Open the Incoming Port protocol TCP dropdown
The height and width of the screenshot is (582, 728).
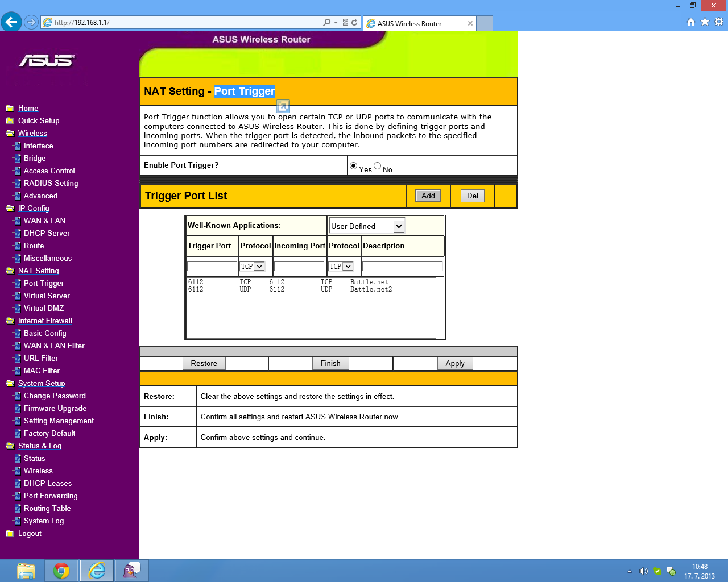pos(341,266)
